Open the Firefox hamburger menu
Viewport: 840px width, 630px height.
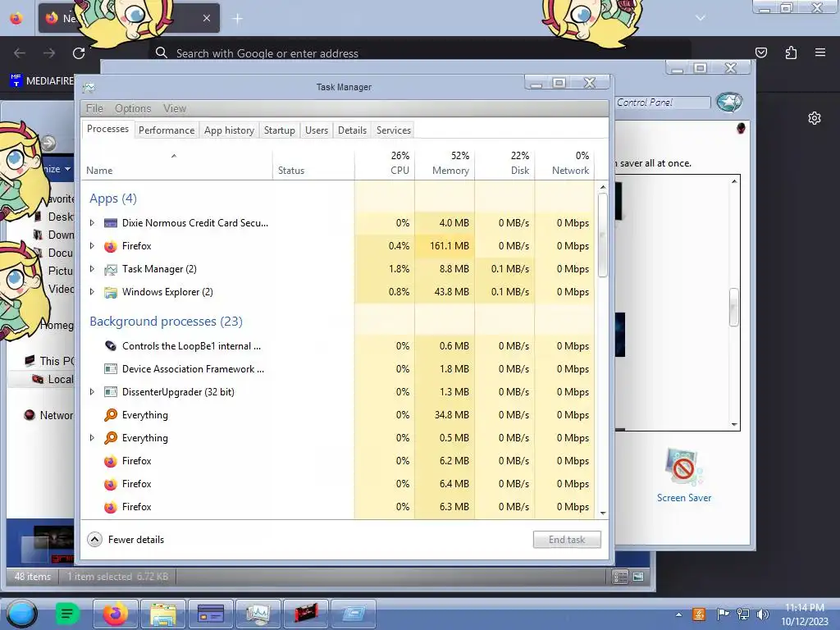pos(820,52)
